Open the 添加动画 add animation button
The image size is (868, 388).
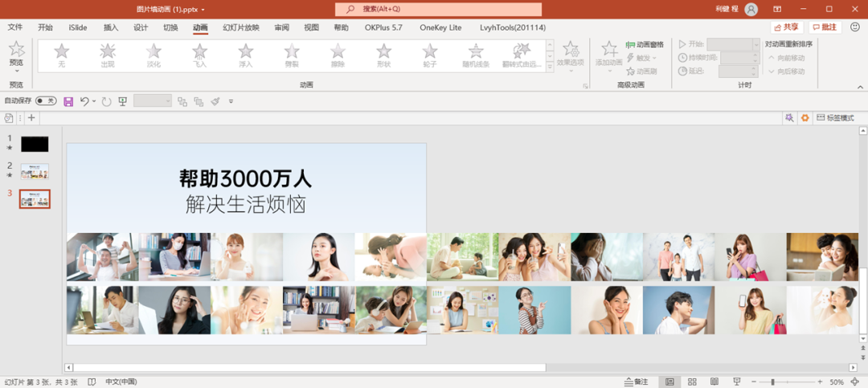609,56
